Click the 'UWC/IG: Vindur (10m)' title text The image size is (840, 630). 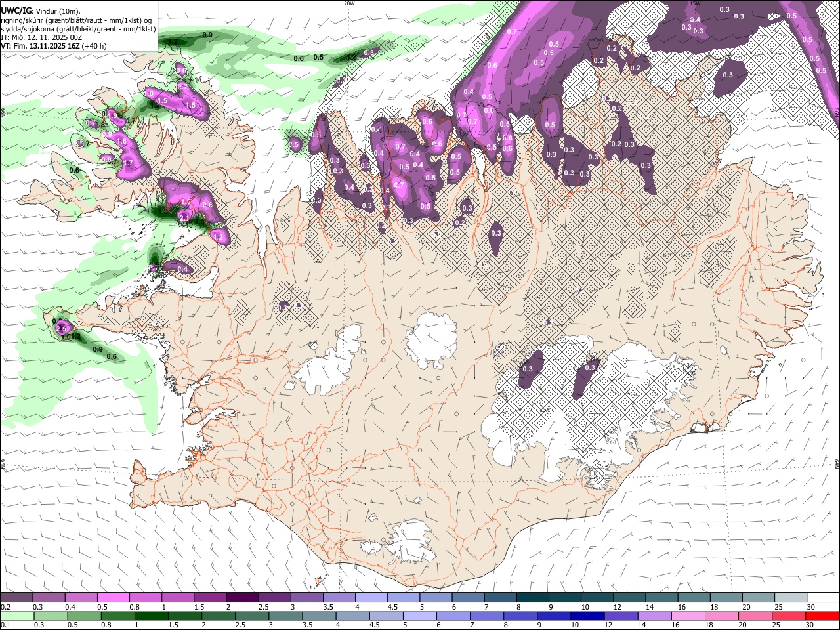coord(40,10)
